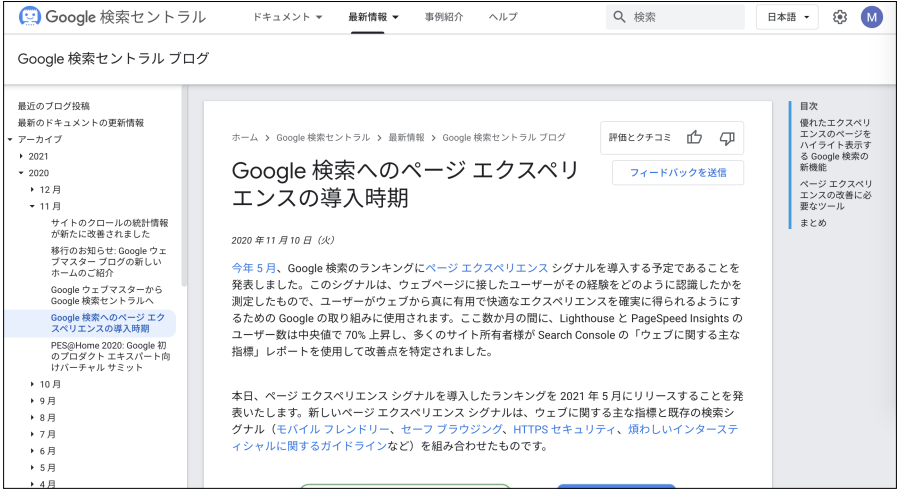Screen dimensions: 901x492
Task: Click the magnifying glass search icon
Action: coord(619,17)
